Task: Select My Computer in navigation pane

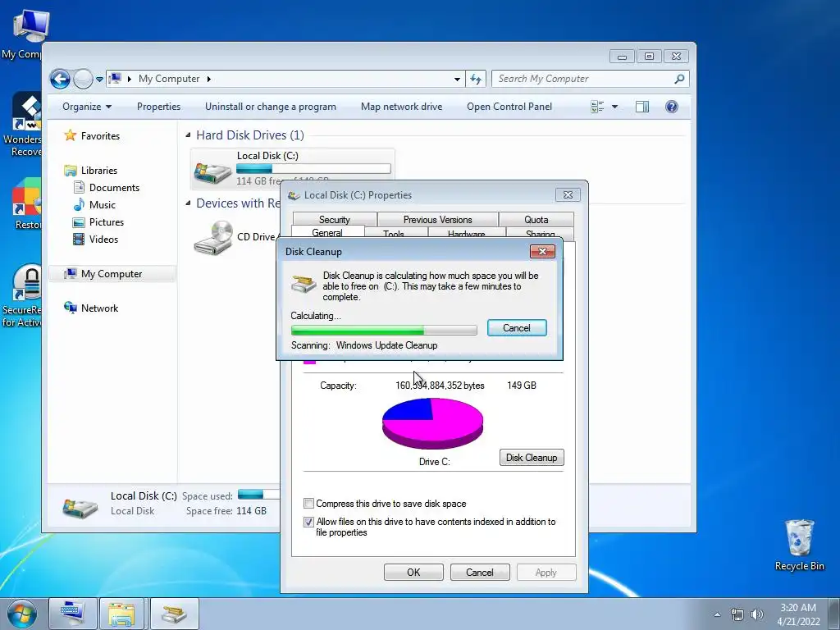Action: point(112,274)
